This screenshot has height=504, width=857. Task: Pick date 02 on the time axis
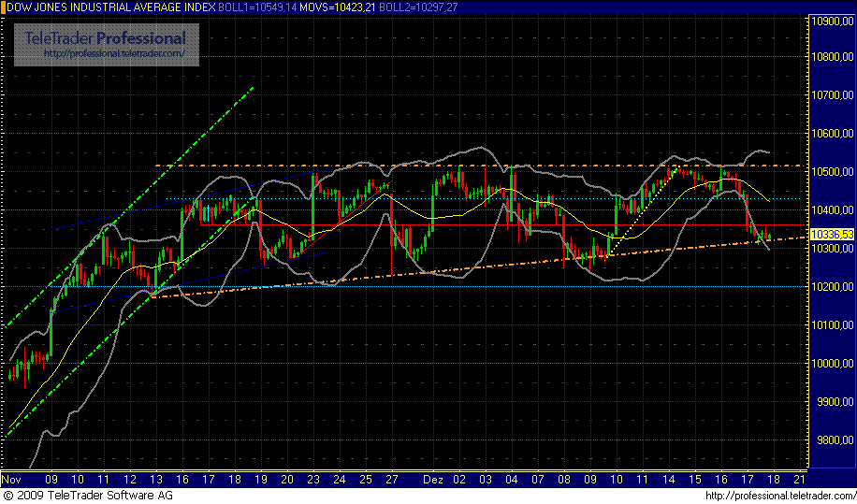point(459,480)
